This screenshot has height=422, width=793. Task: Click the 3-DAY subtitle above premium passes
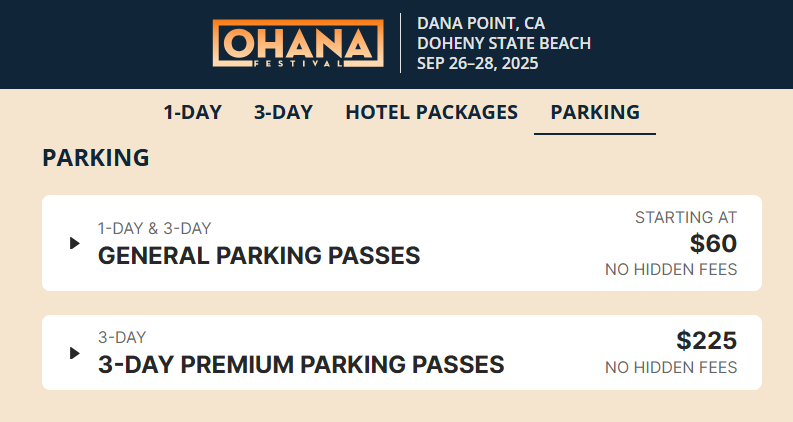coord(122,337)
